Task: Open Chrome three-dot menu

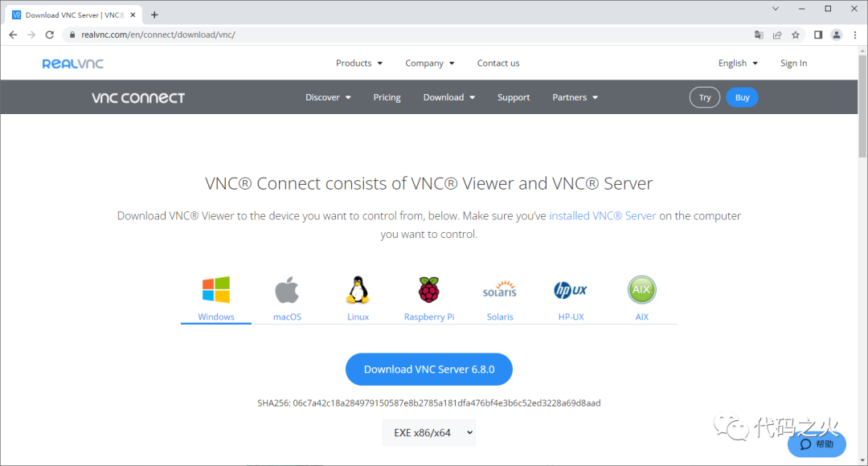Action: point(855,35)
